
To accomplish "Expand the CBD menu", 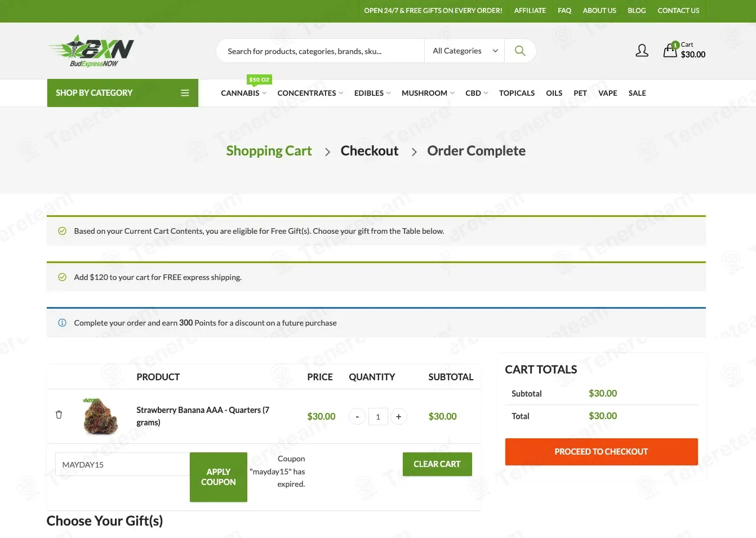I will click(x=477, y=93).
